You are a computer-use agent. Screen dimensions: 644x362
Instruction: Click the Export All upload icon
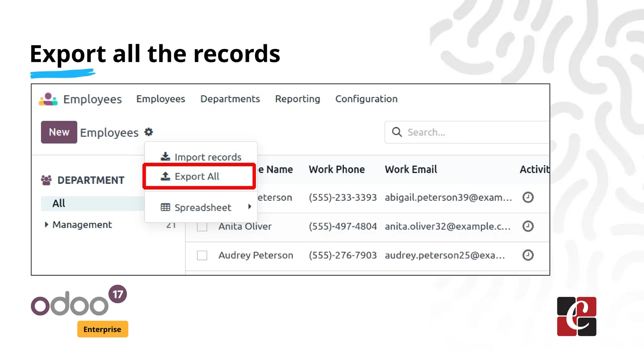point(165,176)
